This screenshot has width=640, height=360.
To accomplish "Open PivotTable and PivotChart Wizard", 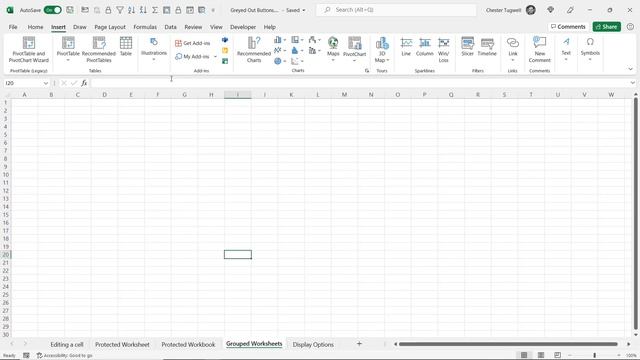I will pyautogui.click(x=29, y=50).
